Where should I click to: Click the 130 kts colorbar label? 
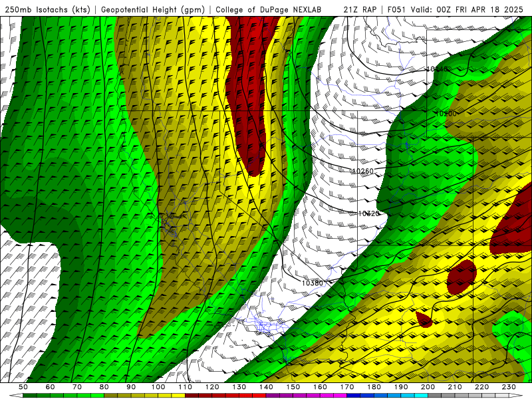tap(239, 387)
